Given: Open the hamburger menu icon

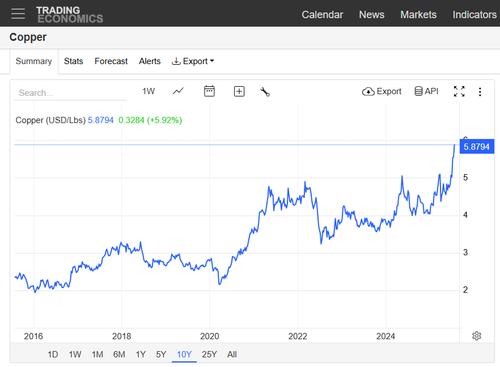Looking at the screenshot, I should pyautogui.click(x=18, y=14).
